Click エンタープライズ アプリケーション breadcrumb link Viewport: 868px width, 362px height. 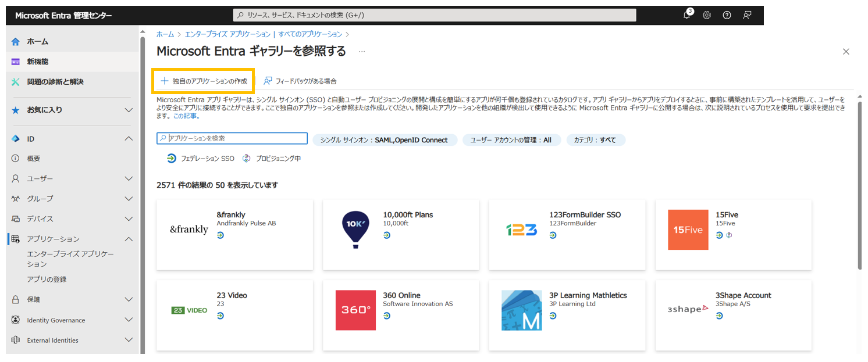pyautogui.click(x=227, y=35)
